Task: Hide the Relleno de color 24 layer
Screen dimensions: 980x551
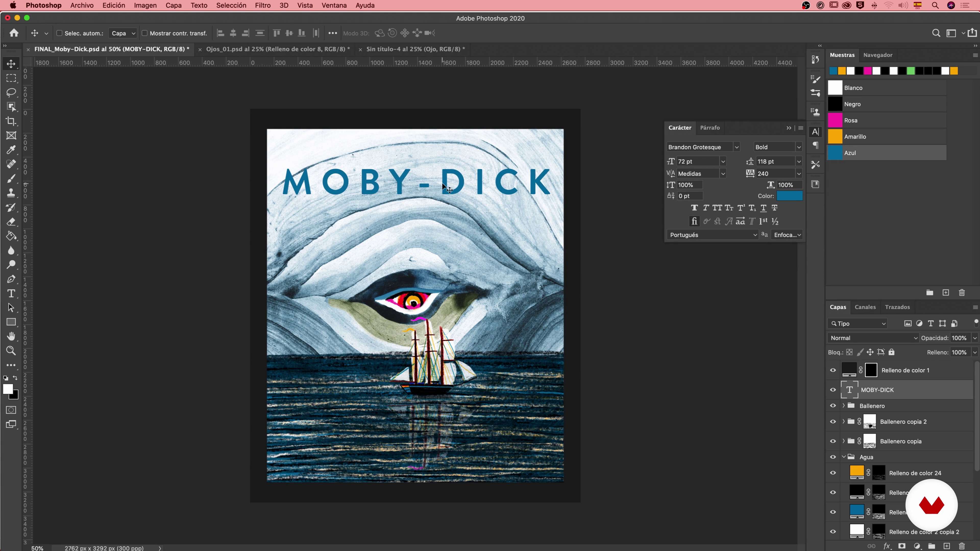Action: coord(833,473)
